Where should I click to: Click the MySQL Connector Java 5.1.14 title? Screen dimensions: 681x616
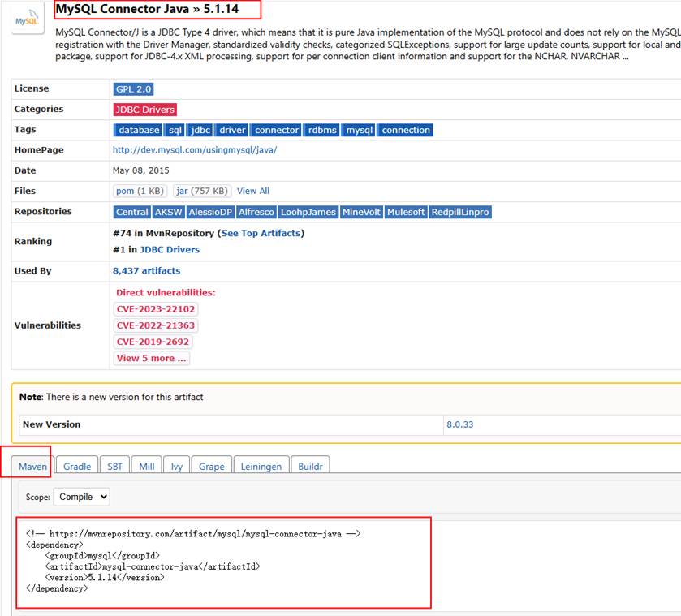(x=147, y=9)
